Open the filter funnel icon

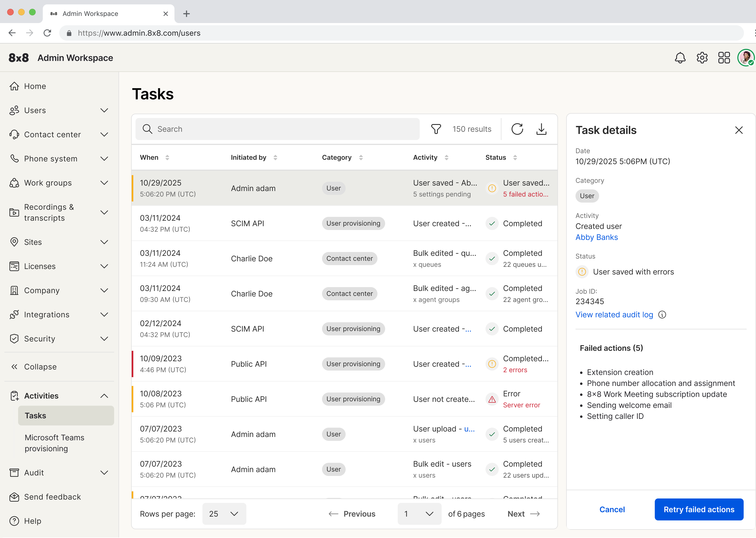436,129
